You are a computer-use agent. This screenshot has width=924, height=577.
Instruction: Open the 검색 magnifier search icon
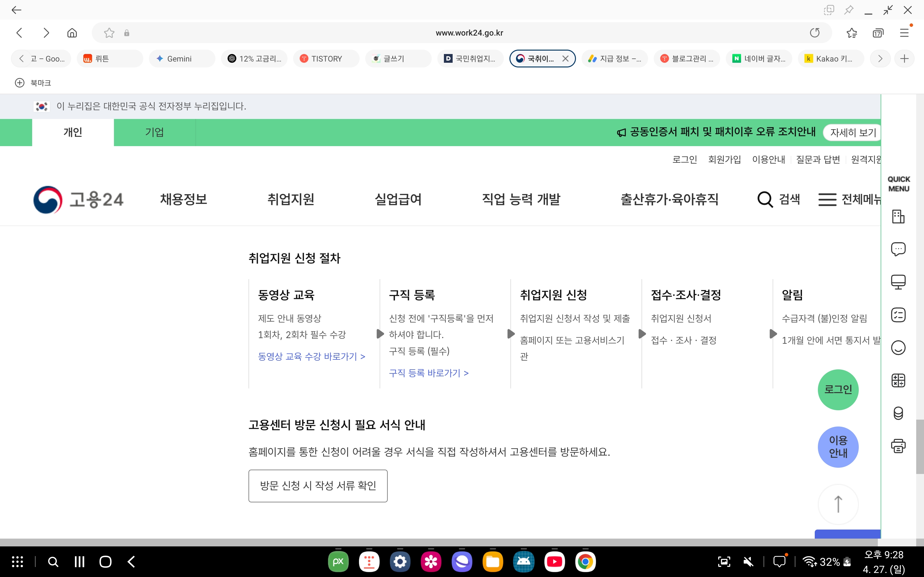pyautogui.click(x=765, y=199)
